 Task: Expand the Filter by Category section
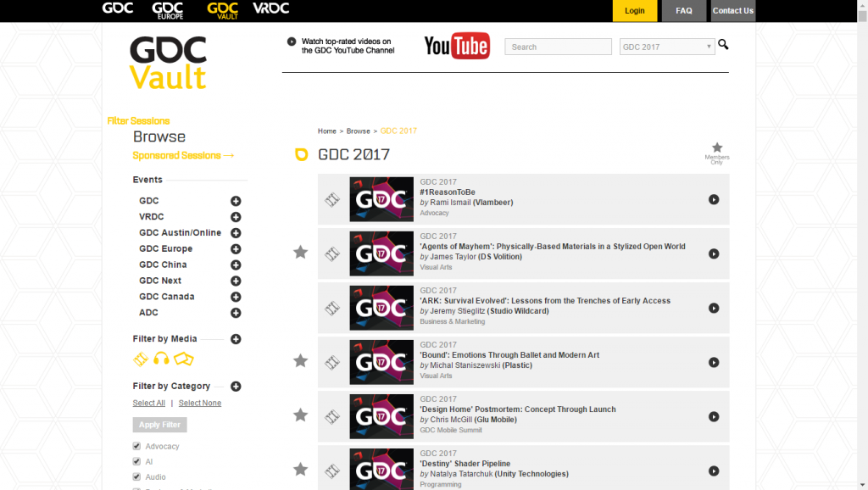point(236,387)
